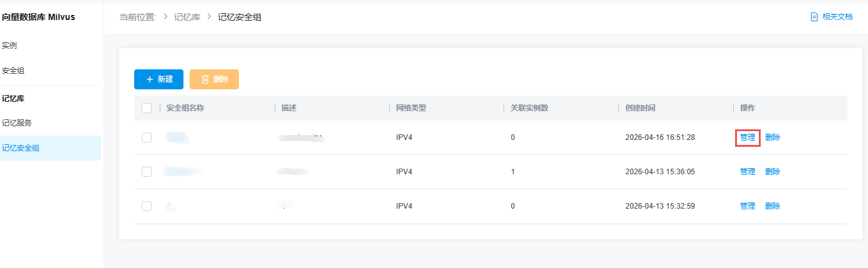Toggle the select-all checkbox in table header
Screen dimensions: 868x268
pyautogui.click(x=147, y=108)
